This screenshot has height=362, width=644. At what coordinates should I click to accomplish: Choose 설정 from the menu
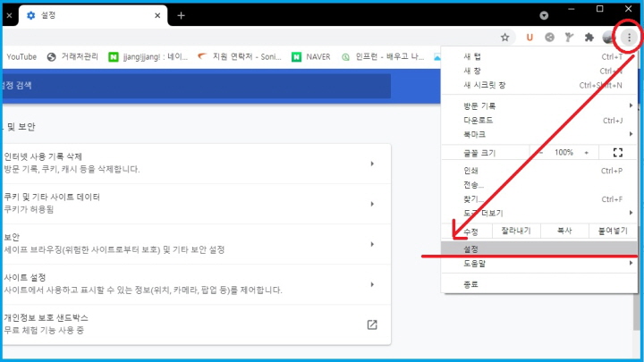(x=539, y=249)
